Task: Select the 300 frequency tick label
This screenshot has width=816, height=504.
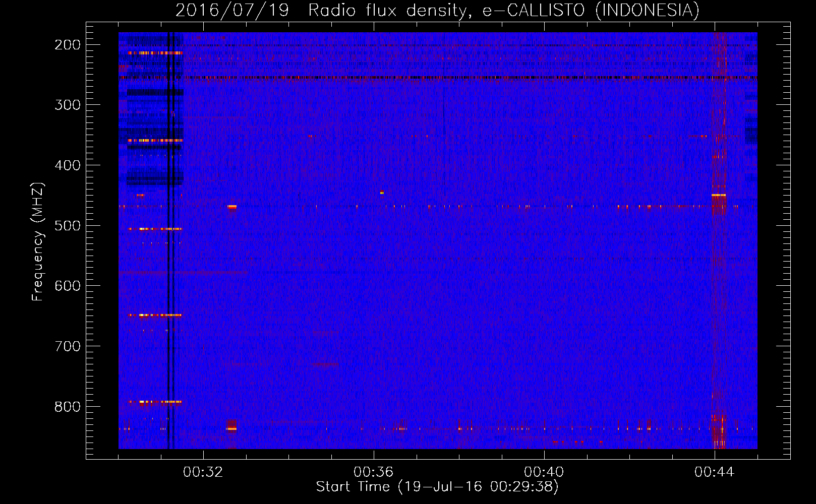Action: [x=68, y=105]
